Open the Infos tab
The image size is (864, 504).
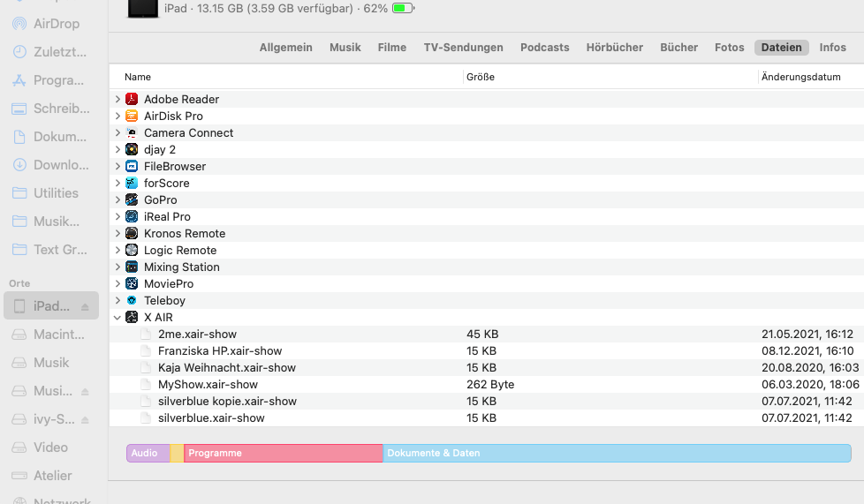pos(832,48)
